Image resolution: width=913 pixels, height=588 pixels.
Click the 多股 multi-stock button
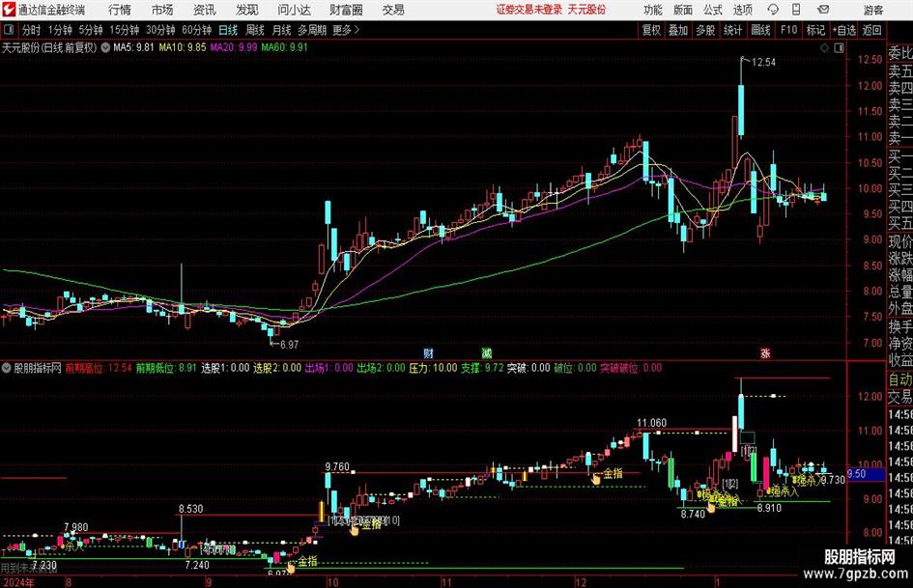tap(705, 30)
